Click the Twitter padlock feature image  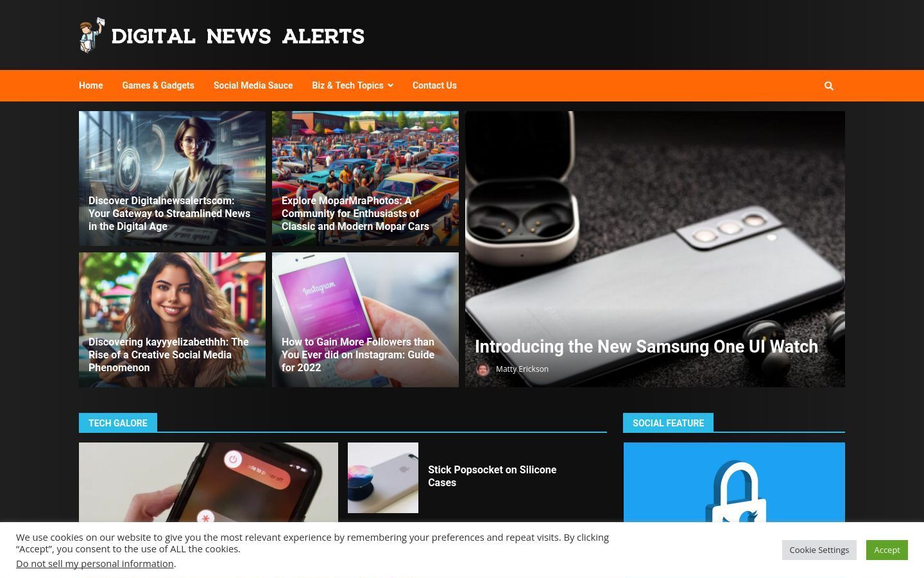(x=734, y=482)
